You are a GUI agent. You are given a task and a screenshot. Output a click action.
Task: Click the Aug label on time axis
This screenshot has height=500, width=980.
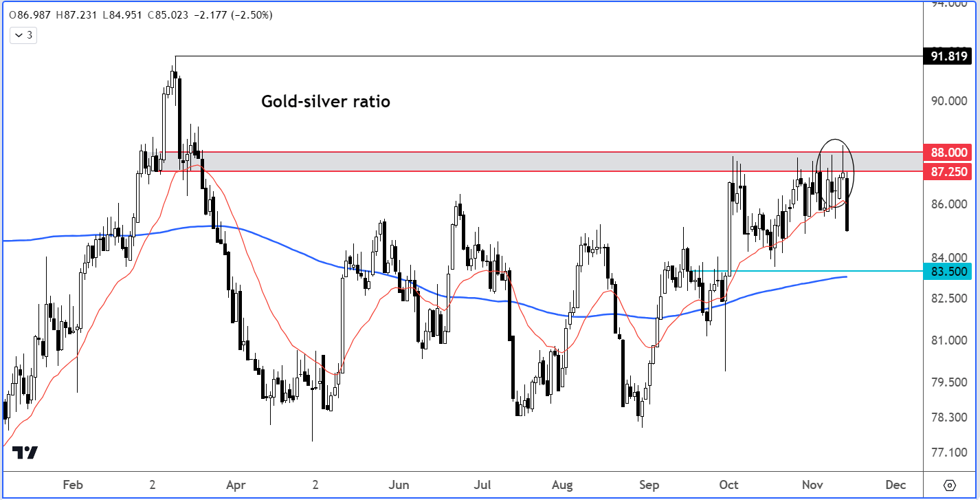point(562,485)
